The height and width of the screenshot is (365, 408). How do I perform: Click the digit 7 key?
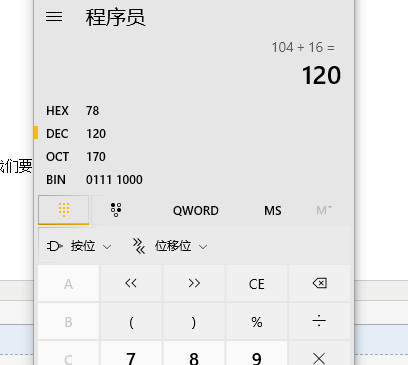[x=131, y=353]
